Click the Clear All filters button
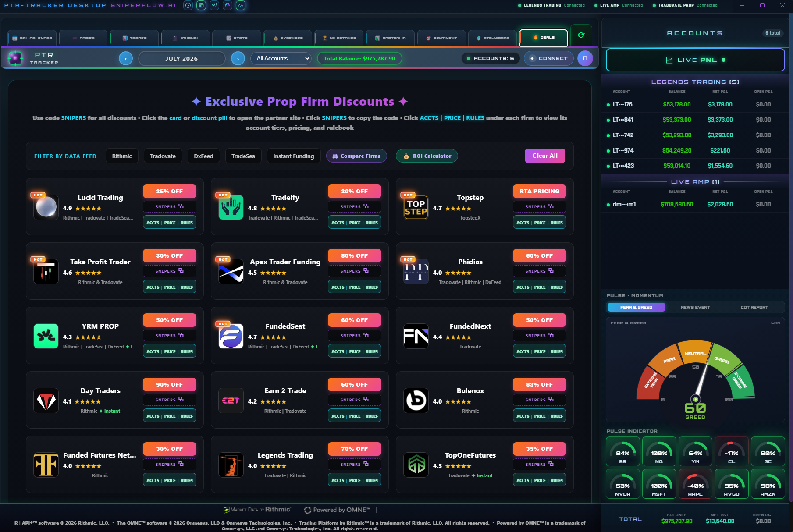This screenshot has width=793, height=532. point(545,156)
